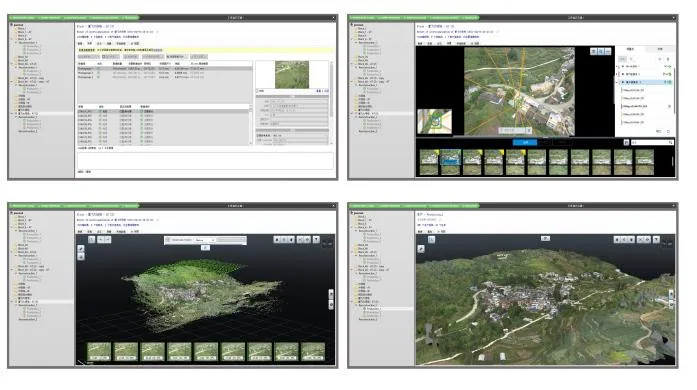Click the first view icon atop the top-right photo viewer
Viewport: 697px width, 390px height.
tap(593, 52)
